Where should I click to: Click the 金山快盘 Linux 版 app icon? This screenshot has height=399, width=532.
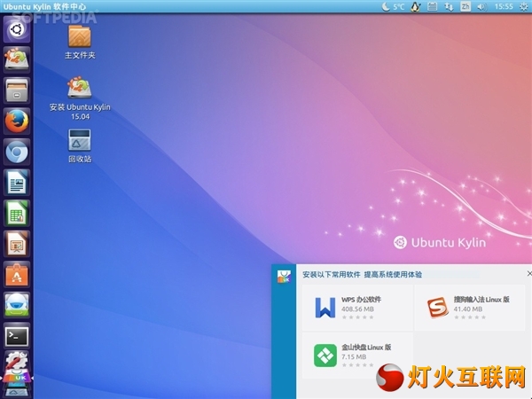point(325,356)
